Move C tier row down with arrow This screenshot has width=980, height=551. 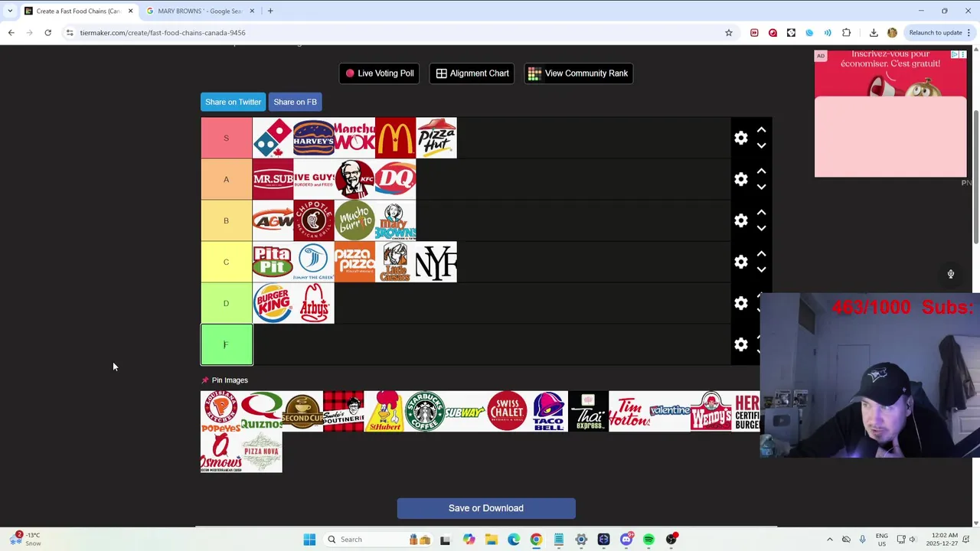(x=761, y=269)
